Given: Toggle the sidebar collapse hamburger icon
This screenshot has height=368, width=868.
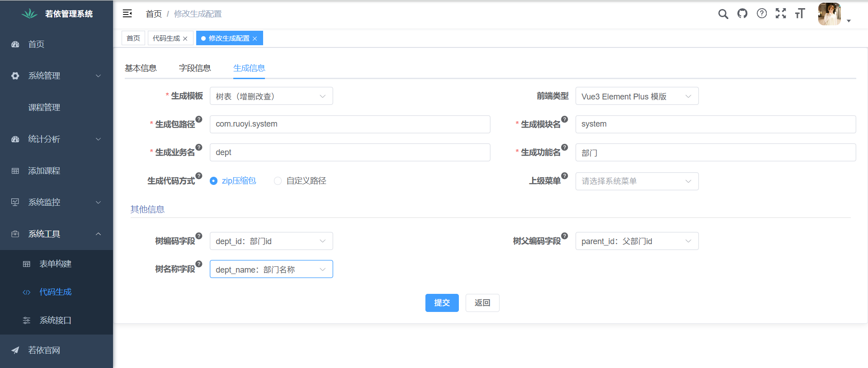Looking at the screenshot, I should tap(127, 14).
